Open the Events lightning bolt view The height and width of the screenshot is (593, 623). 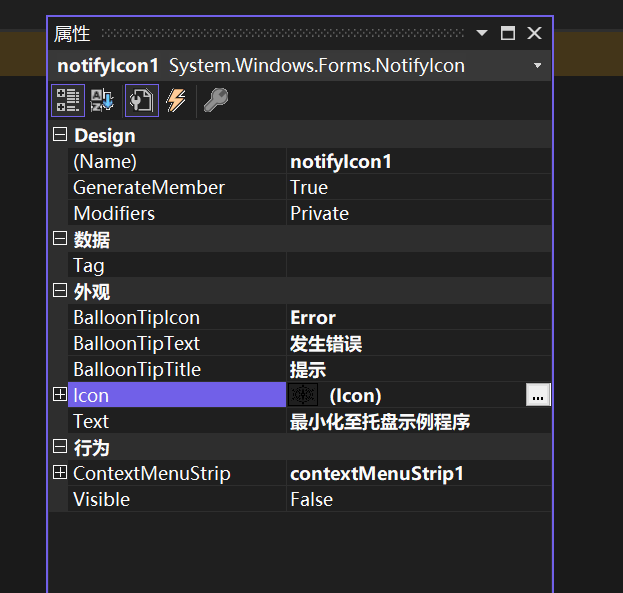(x=176, y=100)
